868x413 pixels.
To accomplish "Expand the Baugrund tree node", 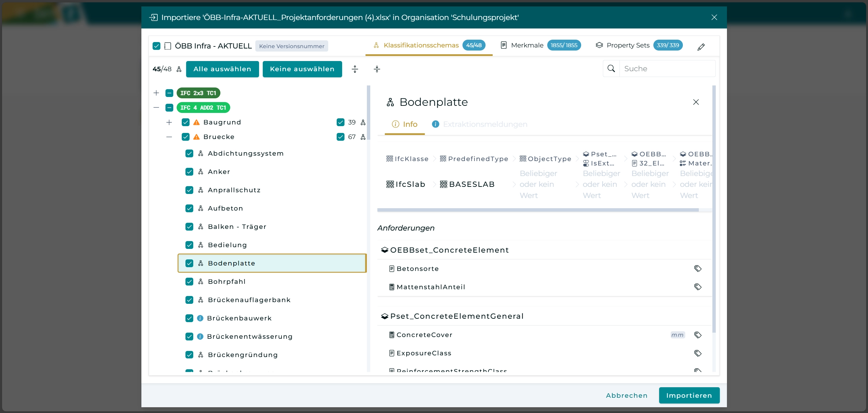I will (169, 122).
